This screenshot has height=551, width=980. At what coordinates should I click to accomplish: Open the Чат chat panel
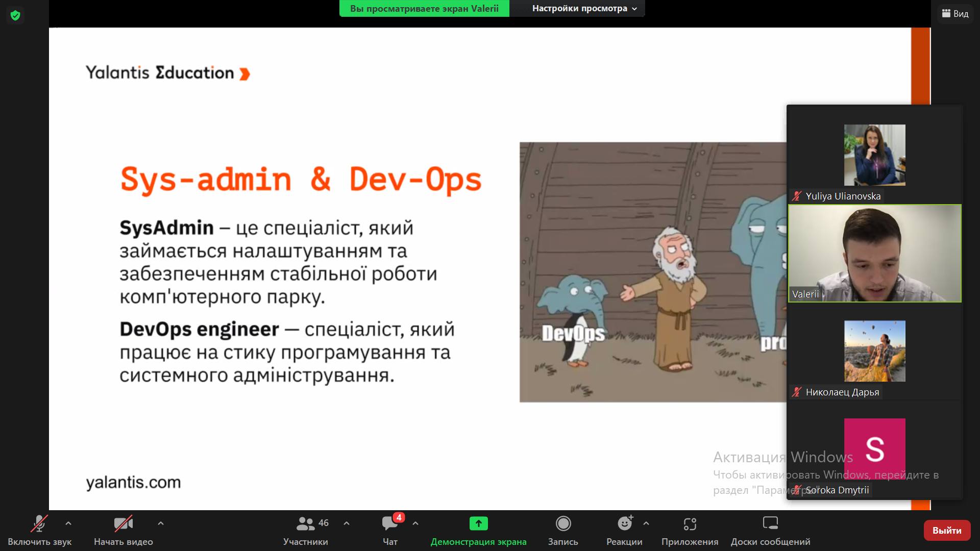pos(390,531)
